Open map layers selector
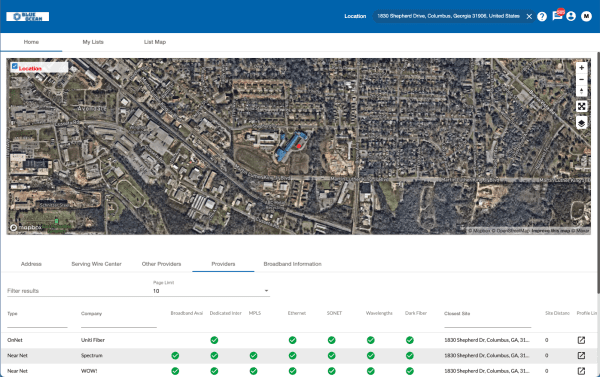 tap(581, 123)
